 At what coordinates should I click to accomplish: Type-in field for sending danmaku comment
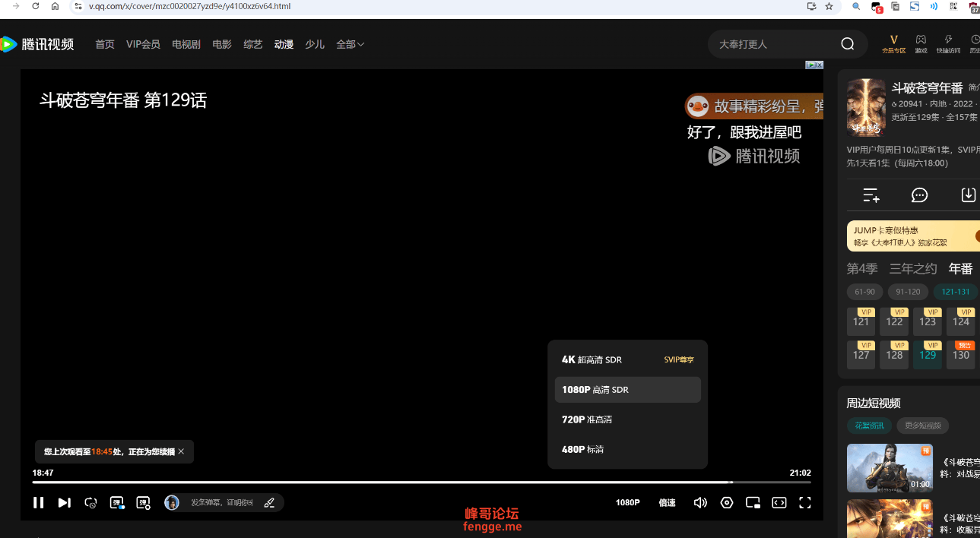[x=222, y=502]
